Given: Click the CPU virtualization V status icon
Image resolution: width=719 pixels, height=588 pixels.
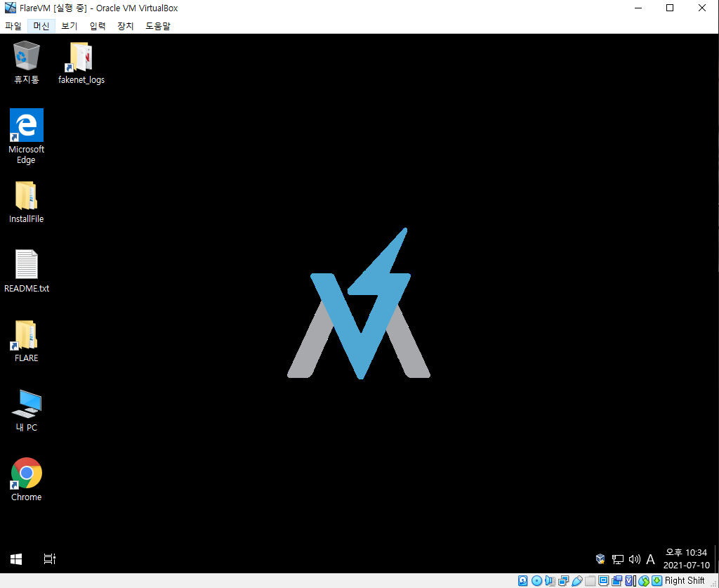Looking at the screenshot, I should coord(630,581).
